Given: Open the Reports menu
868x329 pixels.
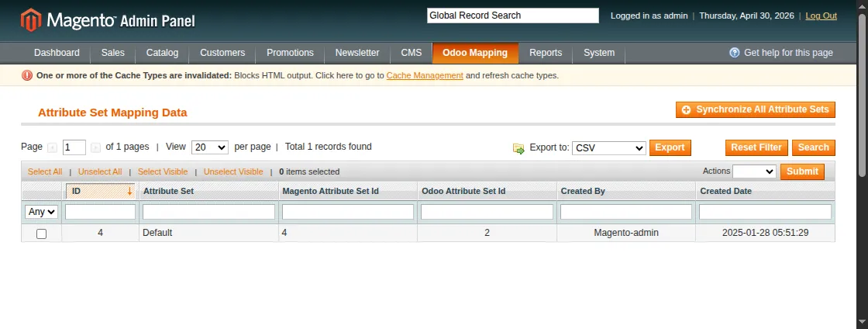Looking at the screenshot, I should pyautogui.click(x=546, y=53).
